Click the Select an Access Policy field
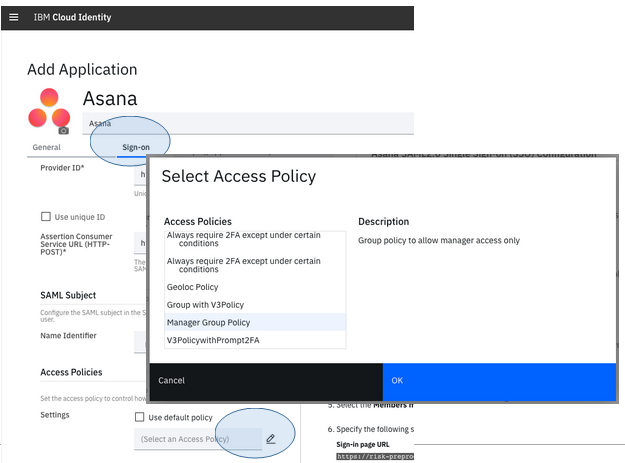625x463 pixels. pos(198,439)
